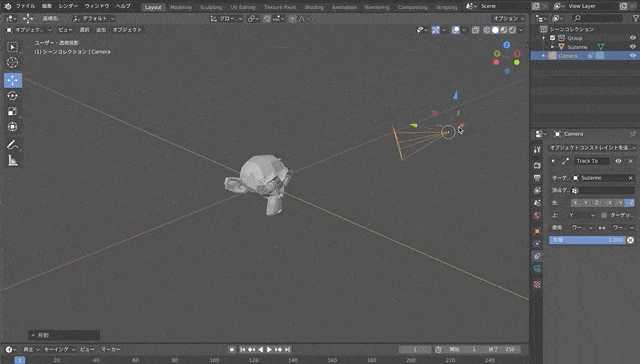Image resolution: width=640 pixels, height=364 pixels.
Task: Select the Rotate tool
Action: tap(13, 95)
